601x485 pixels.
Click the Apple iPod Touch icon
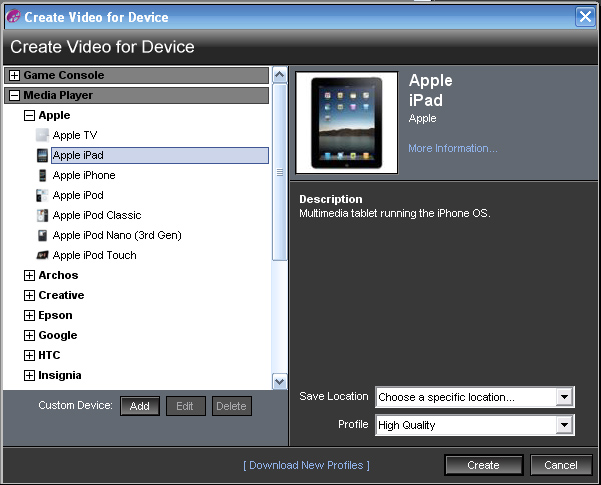coord(42,255)
